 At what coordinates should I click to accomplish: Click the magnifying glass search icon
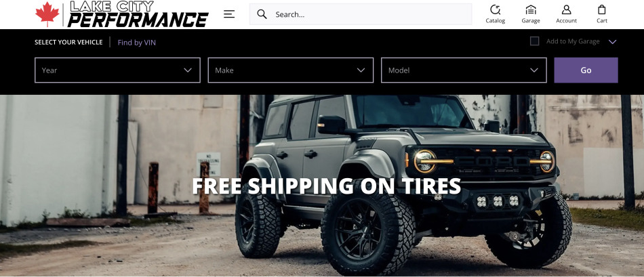point(262,14)
